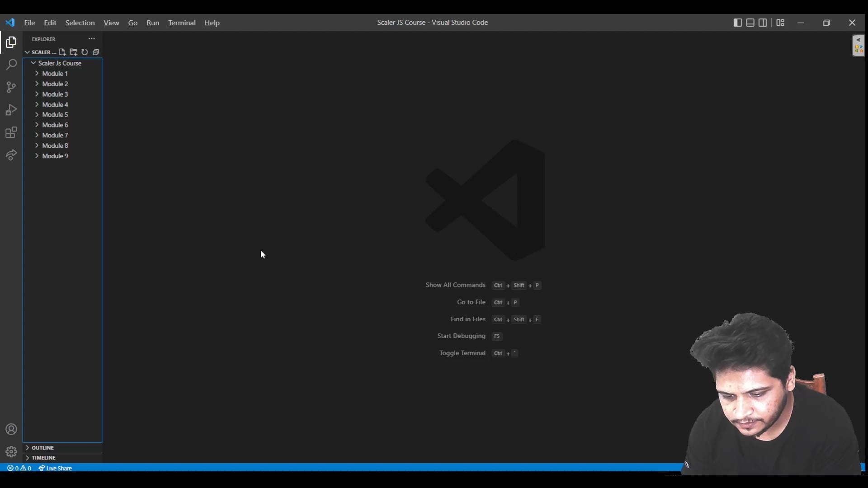Open the Run menu
This screenshot has height=488, width=868.
point(153,23)
